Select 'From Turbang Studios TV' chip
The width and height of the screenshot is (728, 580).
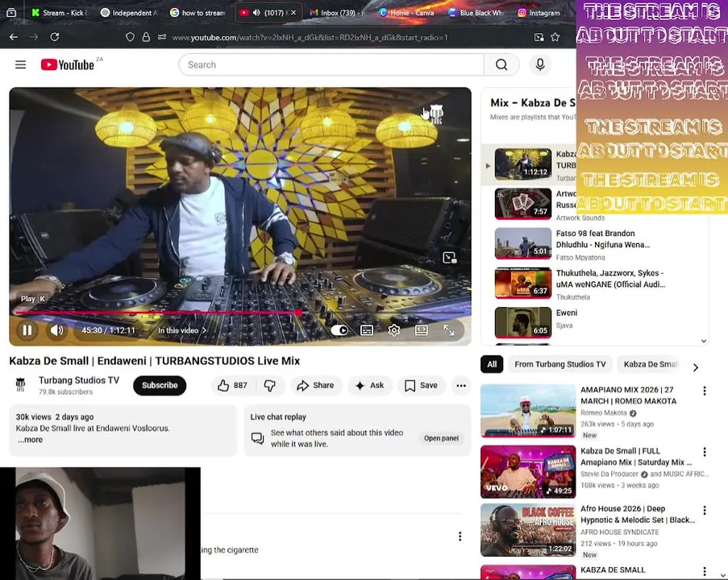tap(560, 364)
